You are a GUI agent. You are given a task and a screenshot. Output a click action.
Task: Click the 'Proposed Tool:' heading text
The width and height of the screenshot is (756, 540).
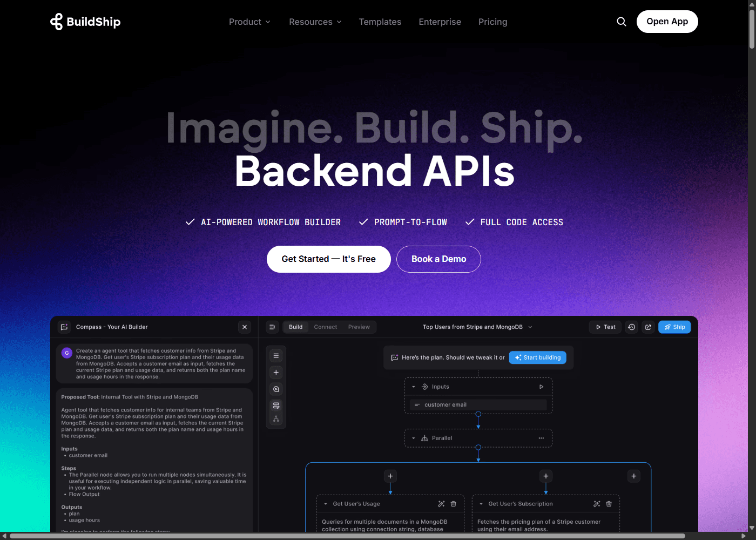[x=80, y=397]
